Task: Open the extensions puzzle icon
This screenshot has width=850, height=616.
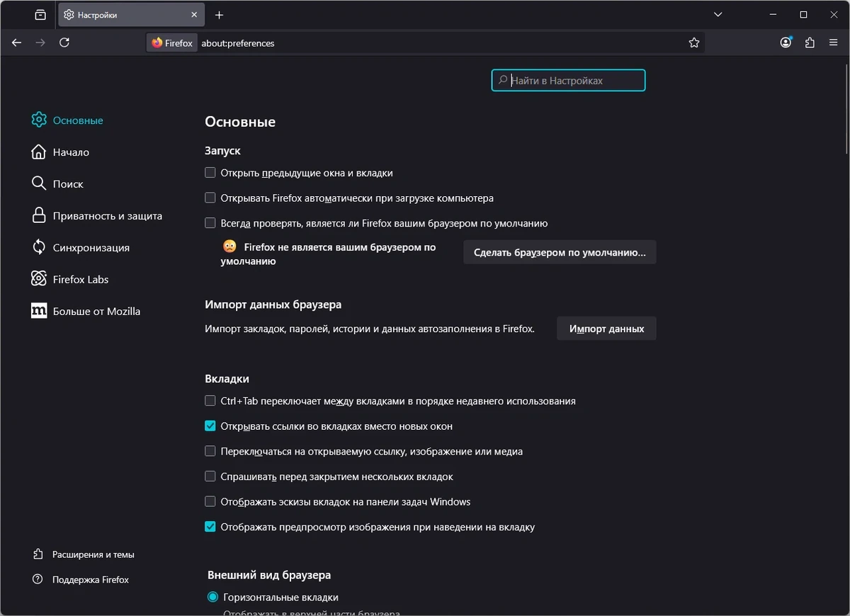Action: point(810,42)
